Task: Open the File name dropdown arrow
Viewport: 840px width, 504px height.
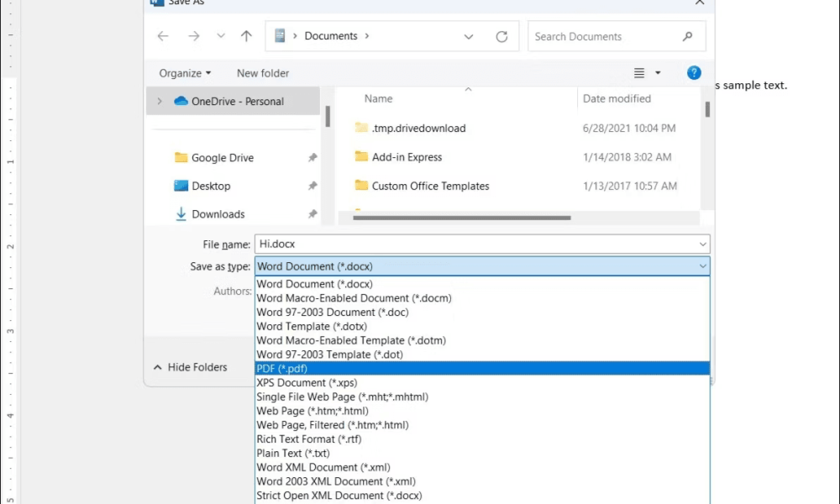Action: [702, 244]
